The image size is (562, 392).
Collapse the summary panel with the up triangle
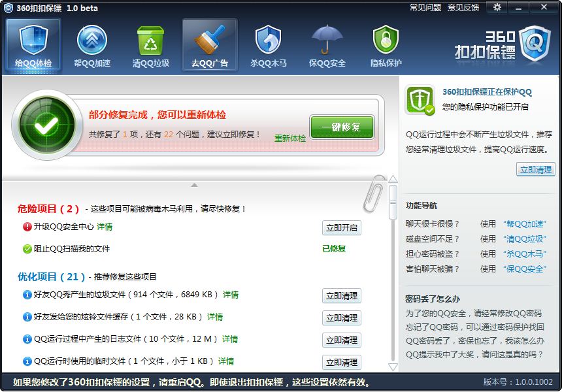point(194,185)
